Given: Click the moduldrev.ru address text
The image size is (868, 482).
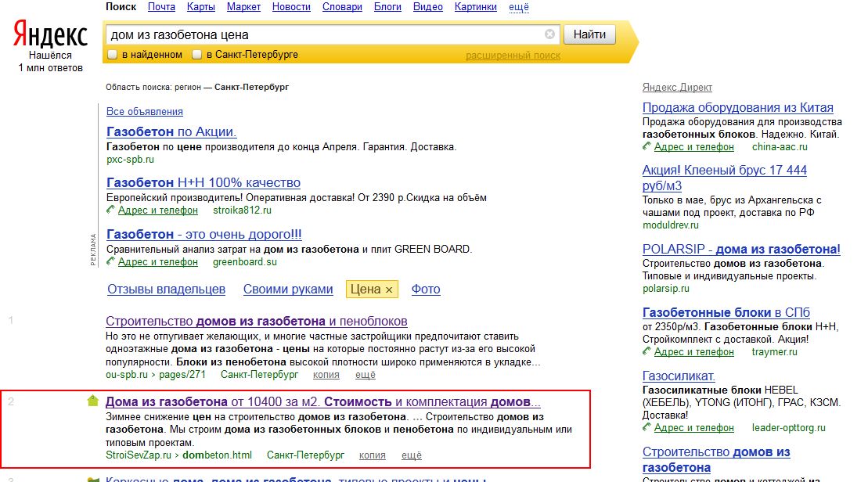Looking at the screenshot, I should (x=671, y=225).
